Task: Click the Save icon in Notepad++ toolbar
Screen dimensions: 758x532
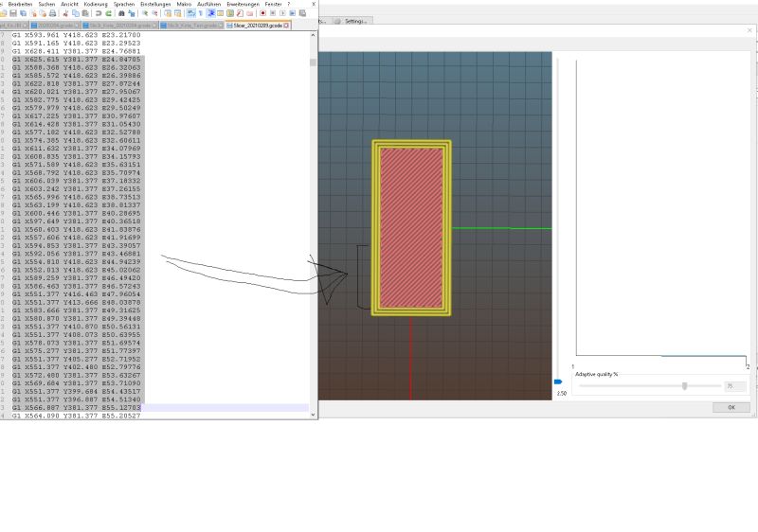Action: [13, 13]
